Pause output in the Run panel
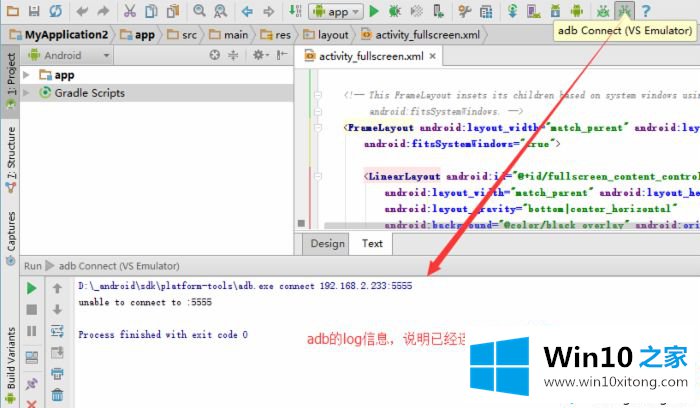The height and width of the screenshot is (408, 700). click(31, 331)
